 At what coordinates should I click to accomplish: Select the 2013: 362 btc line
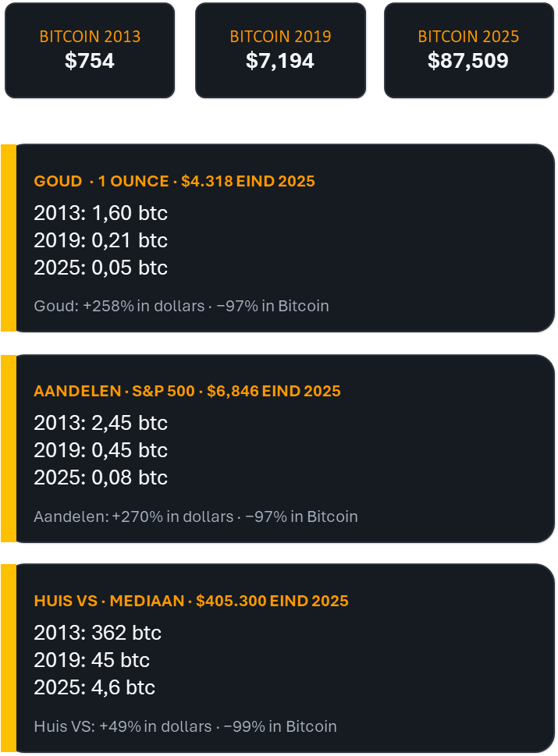tap(98, 633)
